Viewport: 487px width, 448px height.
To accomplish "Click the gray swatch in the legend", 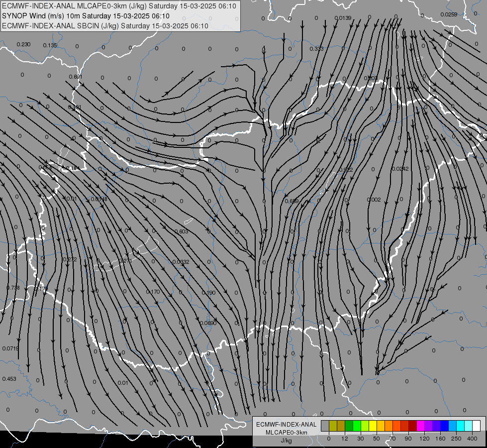I will click(x=325, y=426).
